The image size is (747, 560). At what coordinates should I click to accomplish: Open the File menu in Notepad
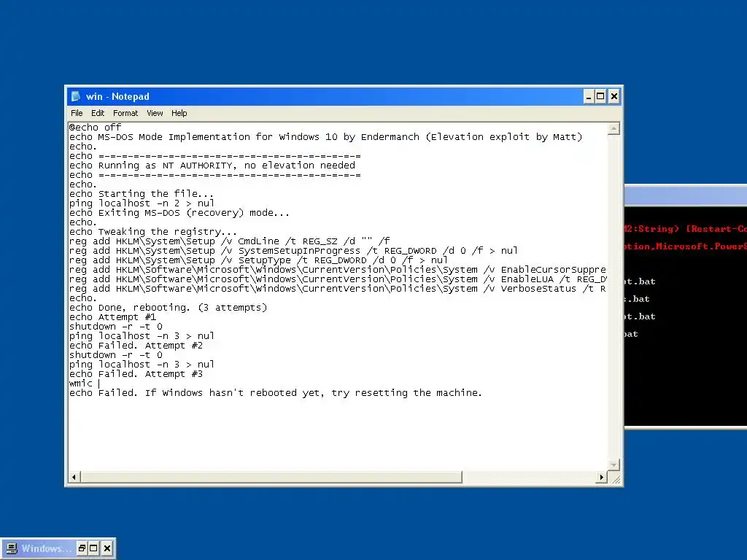click(76, 113)
